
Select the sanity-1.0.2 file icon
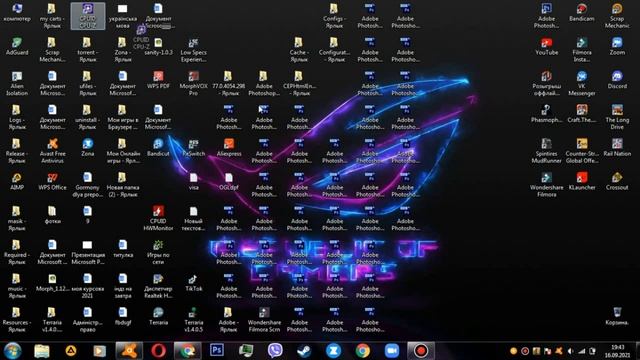[158, 46]
